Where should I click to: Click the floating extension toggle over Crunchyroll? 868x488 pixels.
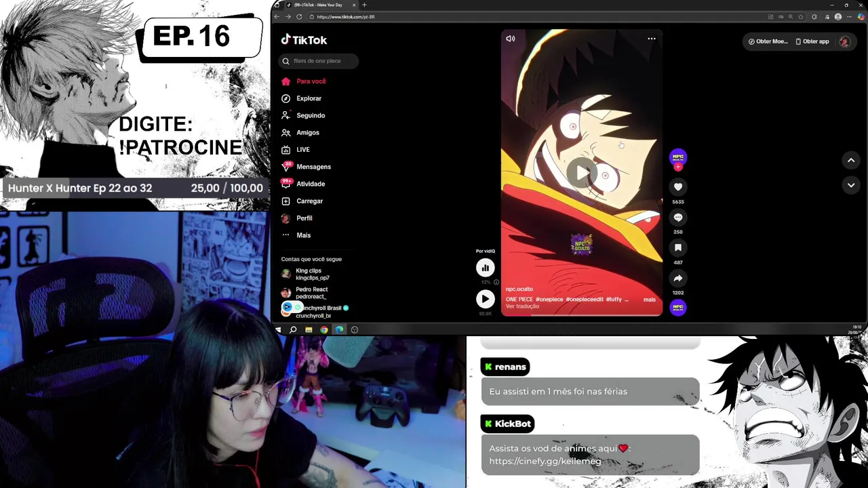tap(292, 307)
